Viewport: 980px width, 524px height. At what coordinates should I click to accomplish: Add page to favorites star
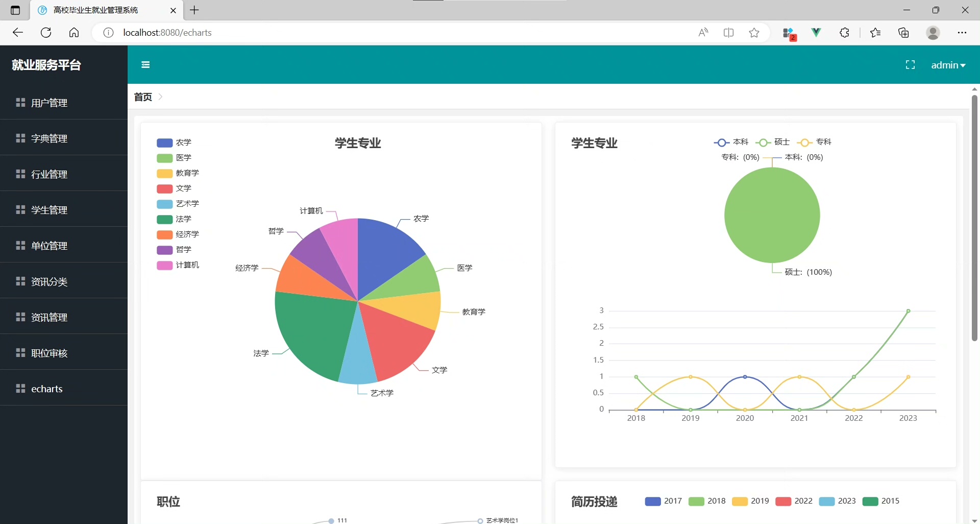click(x=754, y=33)
